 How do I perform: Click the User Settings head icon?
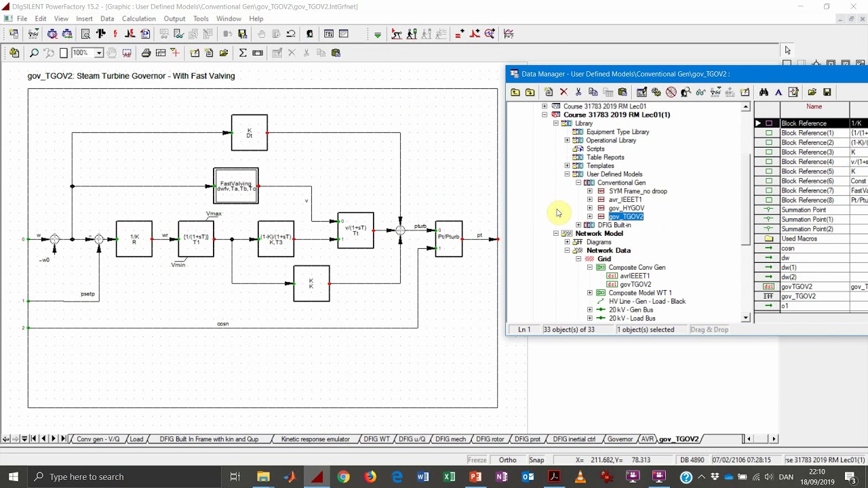point(310,34)
